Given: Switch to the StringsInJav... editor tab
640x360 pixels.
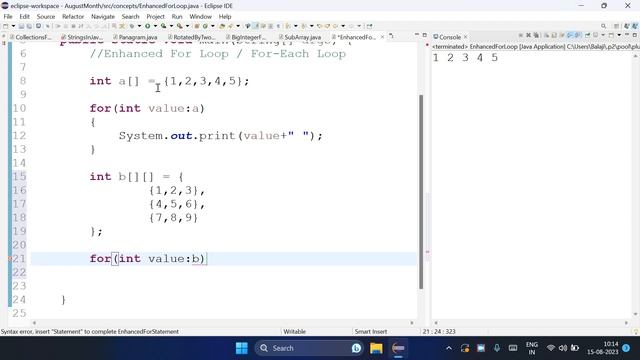Looking at the screenshot, I should click(82, 37).
